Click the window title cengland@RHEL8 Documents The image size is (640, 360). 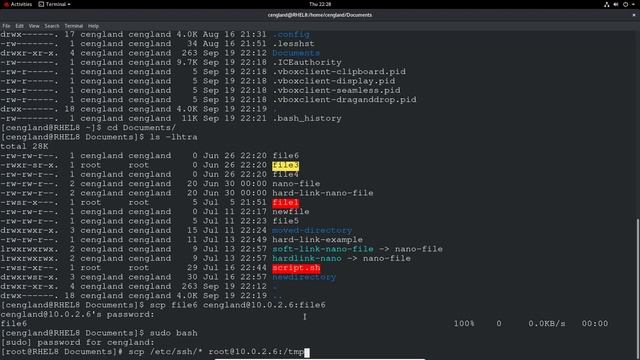tap(320, 15)
